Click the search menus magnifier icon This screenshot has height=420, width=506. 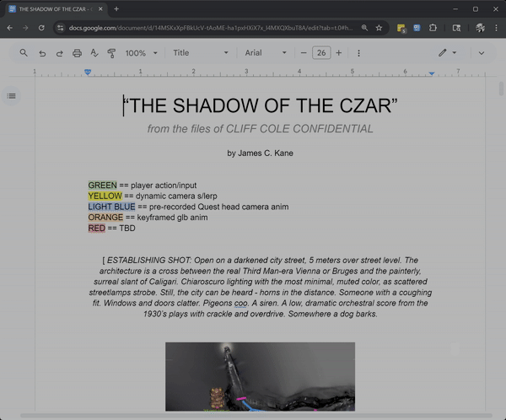click(24, 53)
